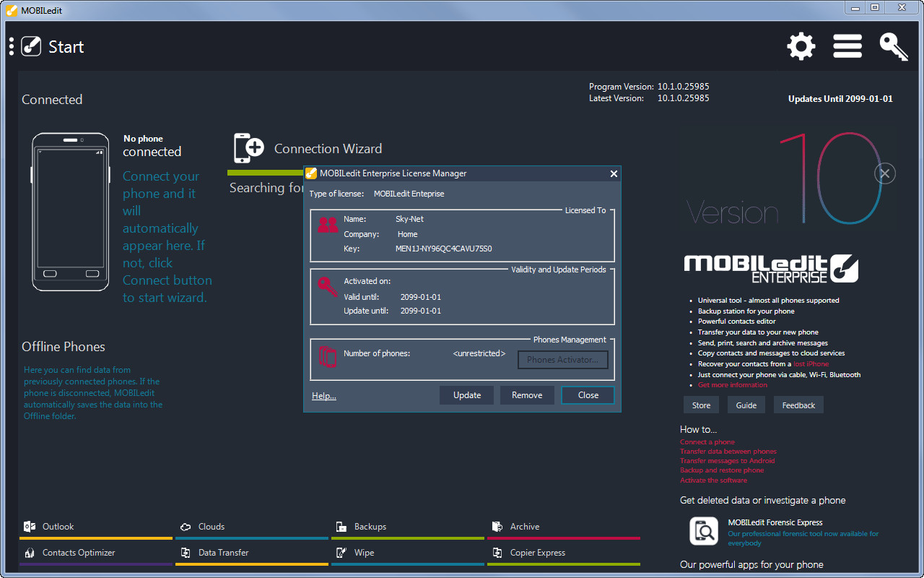Click the Sky-Net name value
The height and width of the screenshot is (578, 924).
410,219
